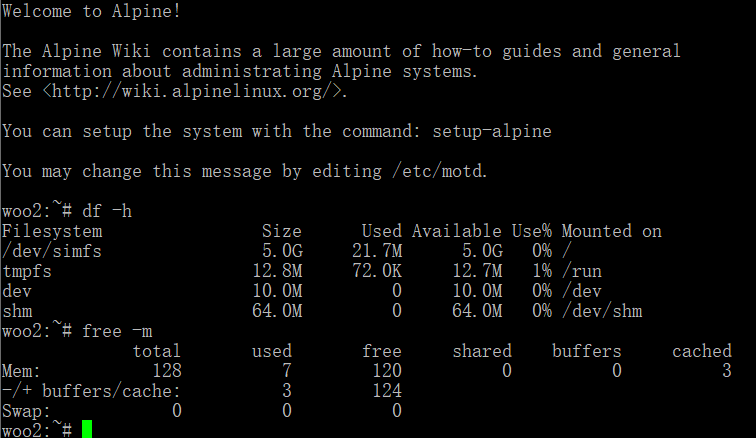Viewport: 756px width, 438px height.
Task: Click the 'shm' filesystem entry
Action: click(x=17, y=311)
